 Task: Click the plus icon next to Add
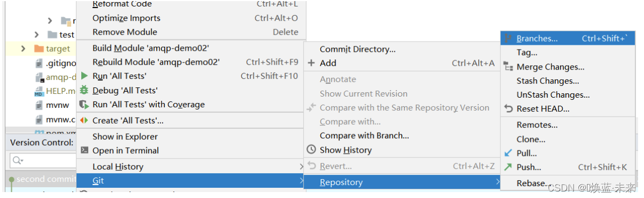311,63
